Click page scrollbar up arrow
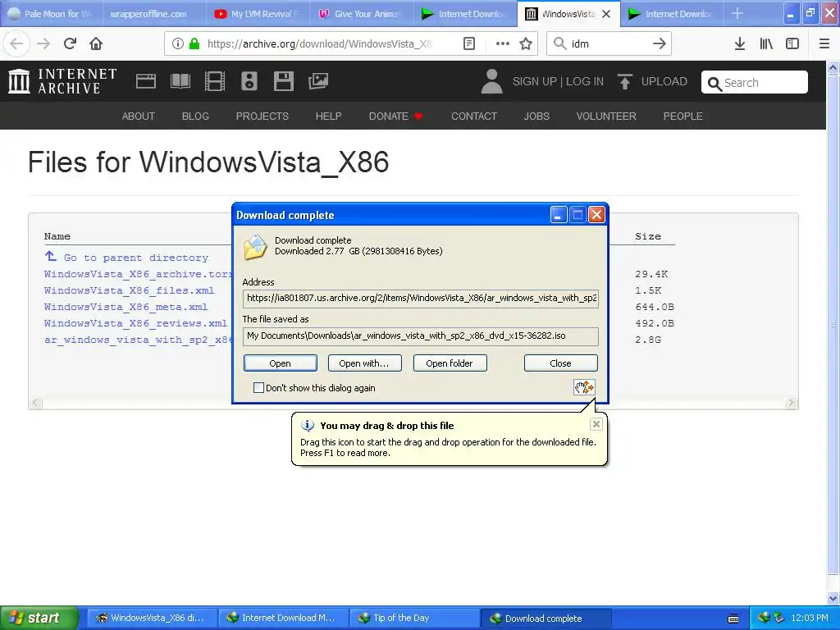Image resolution: width=840 pixels, height=630 pixels. [833, 67]
